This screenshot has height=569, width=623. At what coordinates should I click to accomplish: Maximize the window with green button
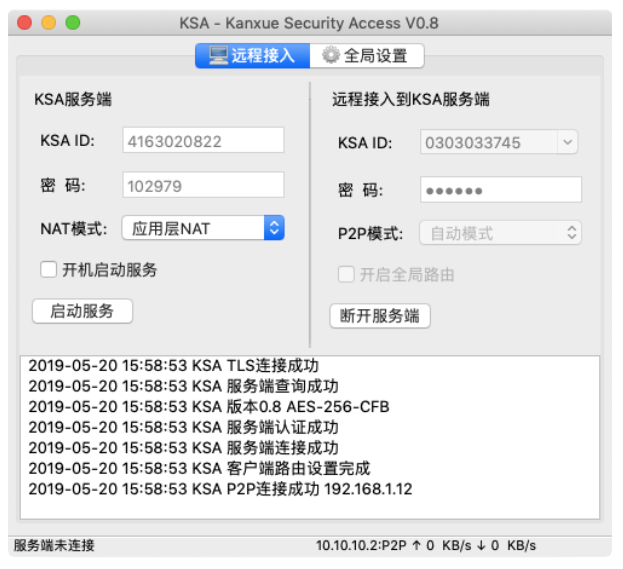click(x=73, y=22)
